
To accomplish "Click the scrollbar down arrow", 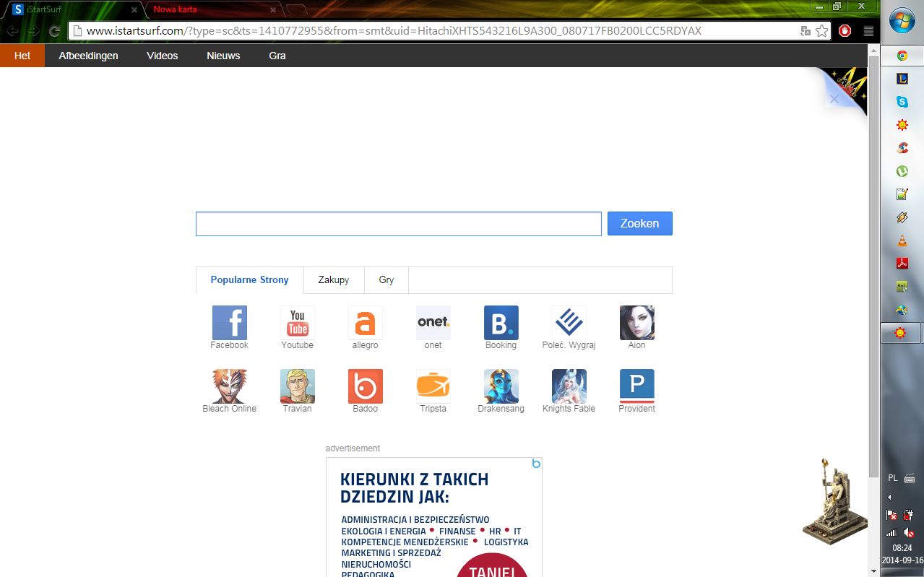I will 873,571.
